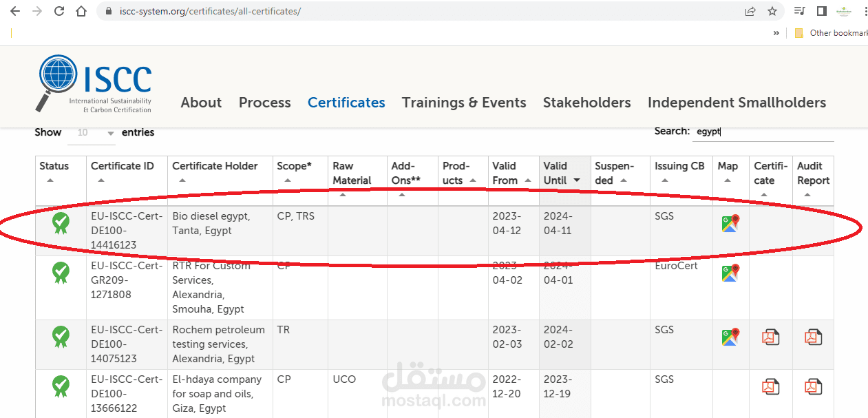
Task: Click valid status badge for El-hdaya row
Action: click(61, 386)
